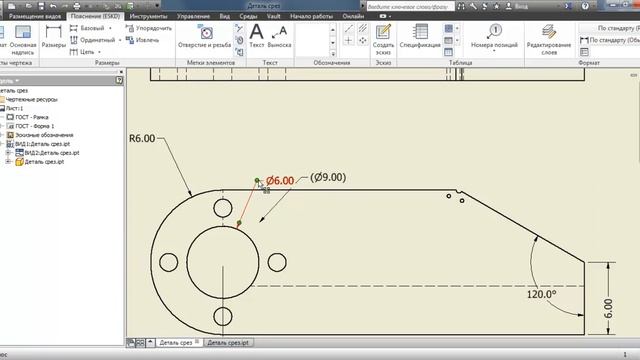This screenshot has height=360, width=640.
Task: Click the Вход sign-in link
Action: pos(521,6)
